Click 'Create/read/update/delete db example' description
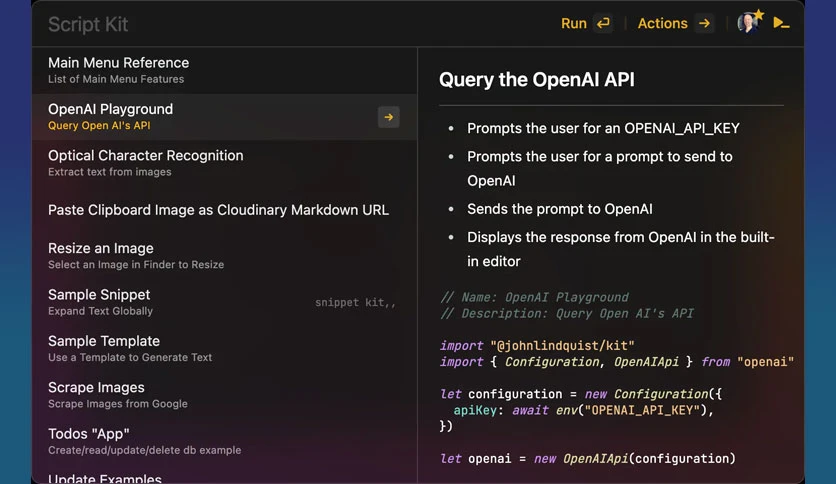Viewport: 836px width, 484px height. [x=144, y=450]
